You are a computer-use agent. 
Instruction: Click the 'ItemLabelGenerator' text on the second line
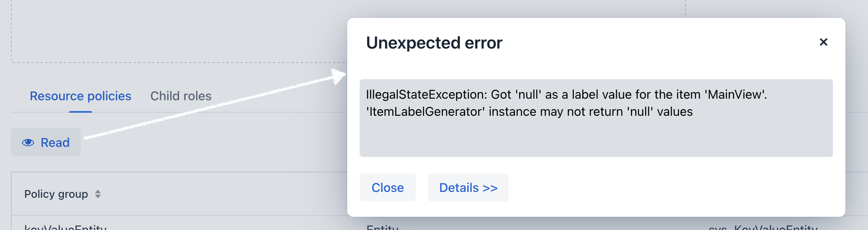tap(425, 112)
